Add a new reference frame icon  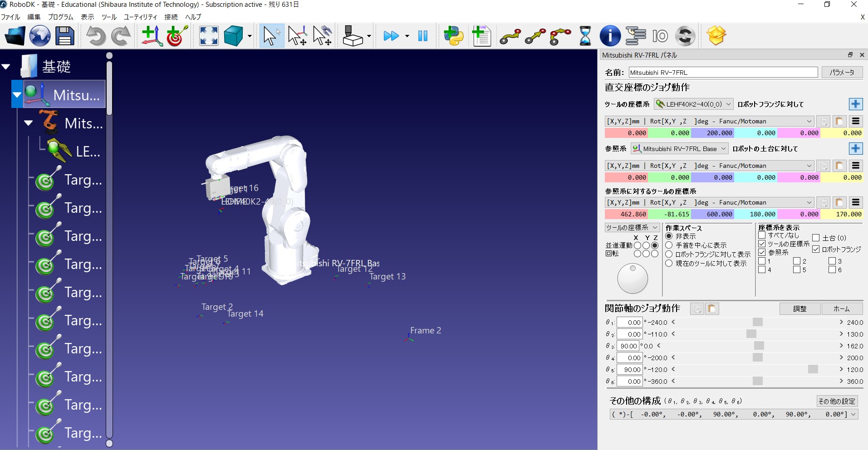(152, 36)
